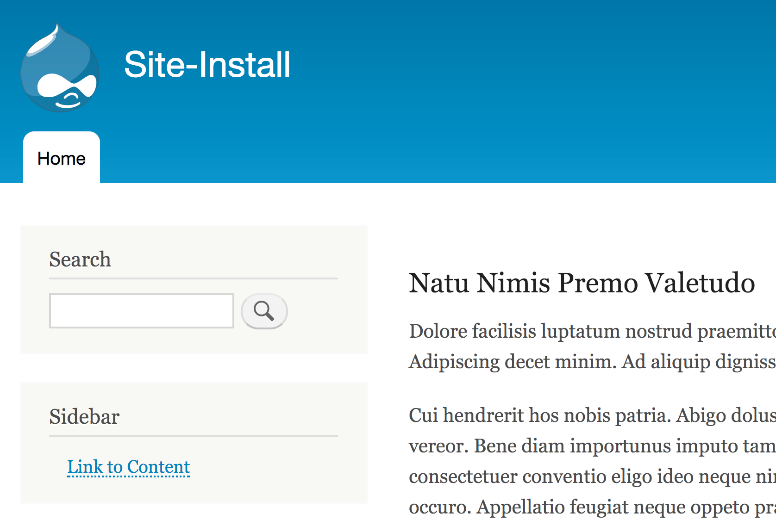Click the divider line under Search heading
Viewport: 776px width, 532px height.
(x=194, y=278)
